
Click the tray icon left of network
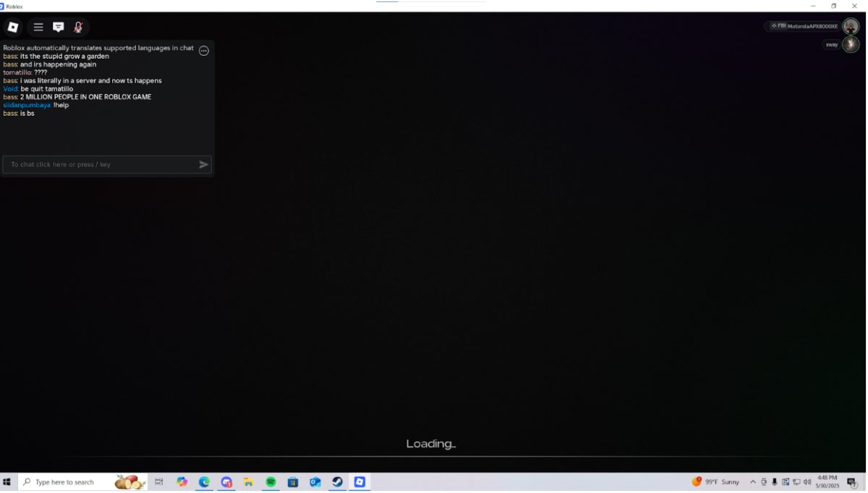pos(786,482)
